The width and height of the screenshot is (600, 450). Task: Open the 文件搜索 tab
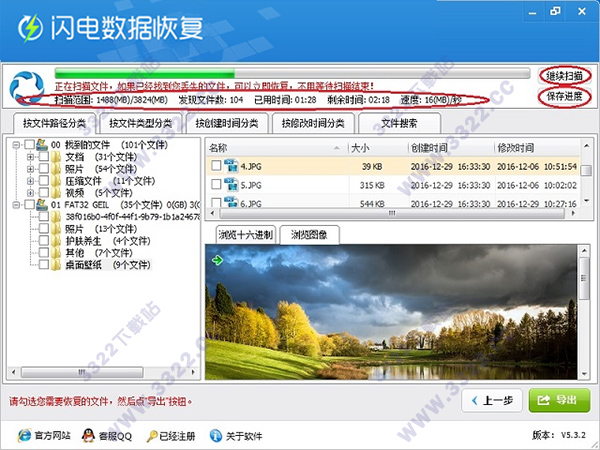(399, 123)
